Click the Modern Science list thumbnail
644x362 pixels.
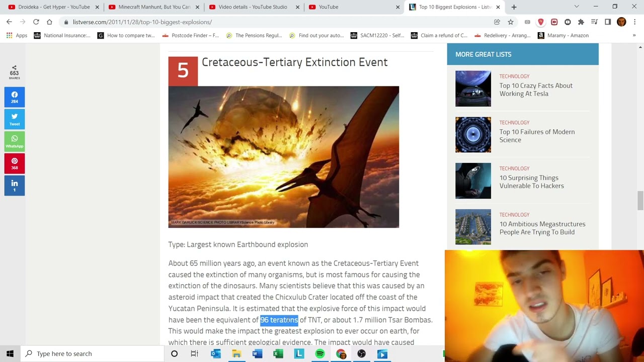click(473, 135)
